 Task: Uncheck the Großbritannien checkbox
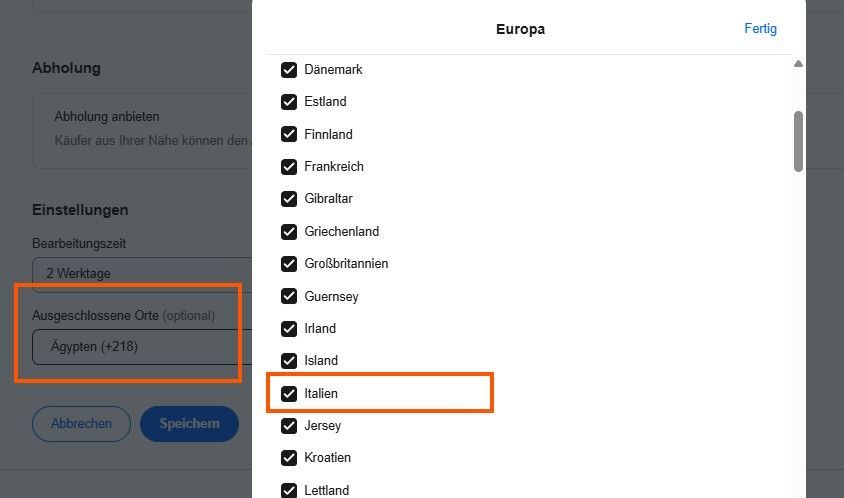pos(289,264)
